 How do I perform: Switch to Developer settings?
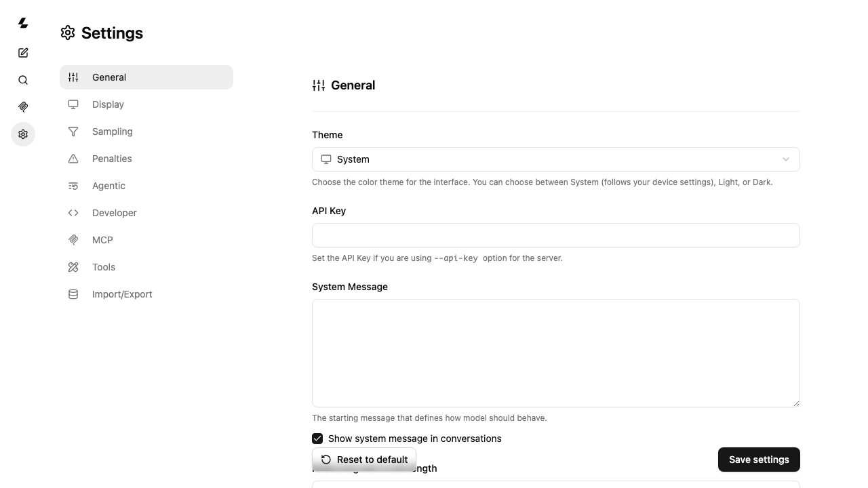point(146,213)
